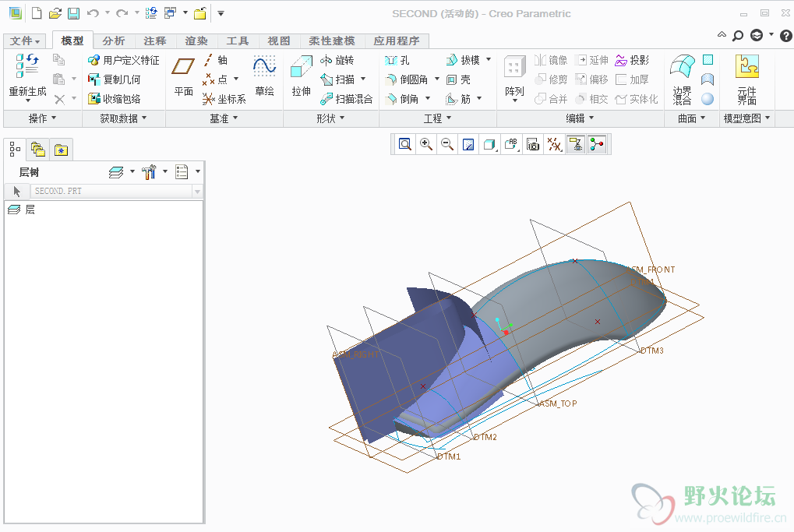Click the Redo arrow icon
This screenshot has height=532, width=794.
tap(122, 13)
